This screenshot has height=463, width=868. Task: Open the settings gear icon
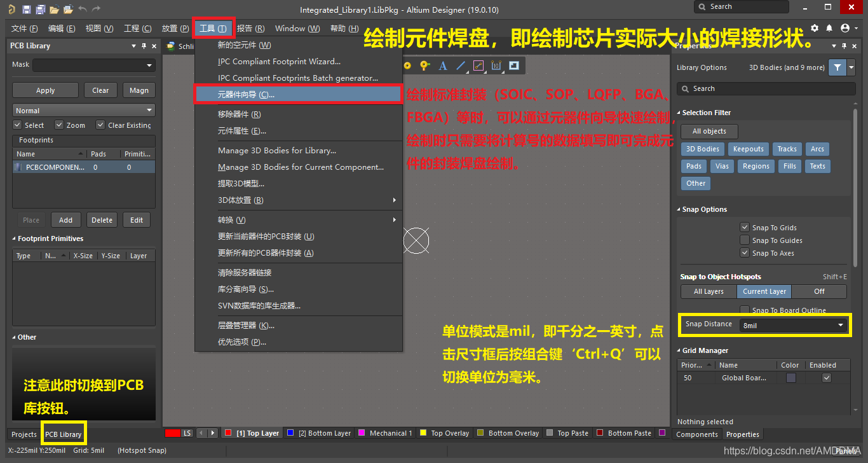(x=815, y=29)
